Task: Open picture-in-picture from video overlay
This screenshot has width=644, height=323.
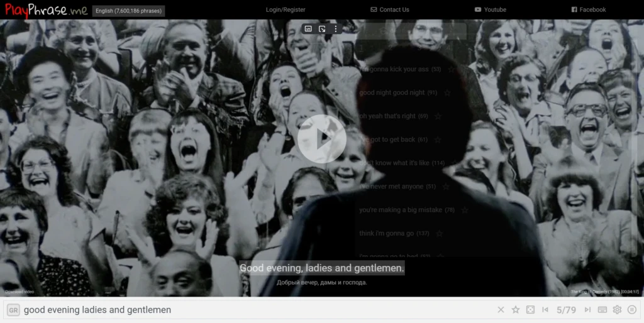Action: [322, 29]
